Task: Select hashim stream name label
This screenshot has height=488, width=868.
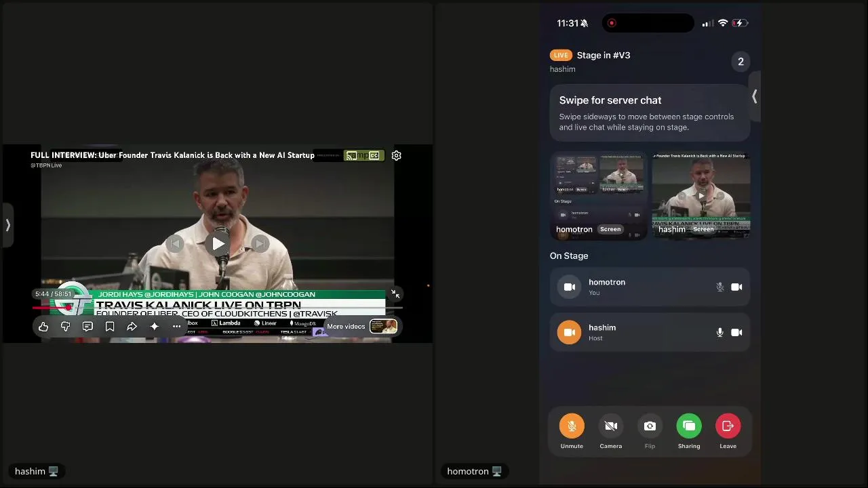Action: tap(37, 471)
